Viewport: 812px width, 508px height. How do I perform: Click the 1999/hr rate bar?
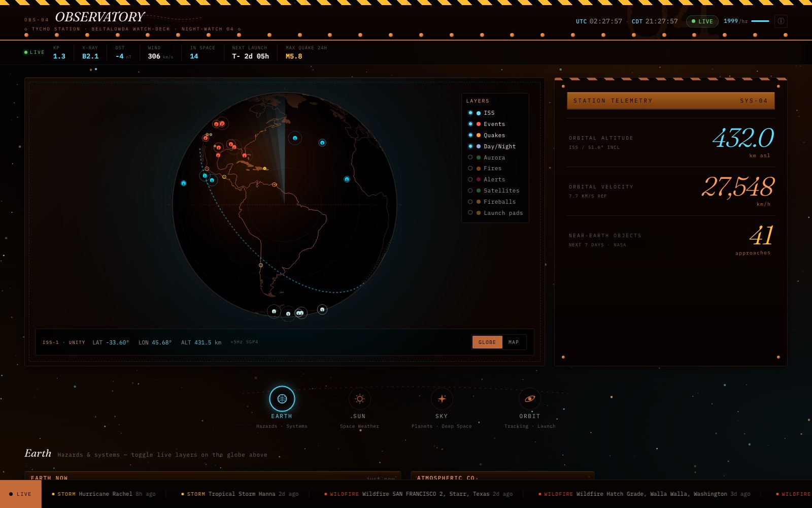click(746, 21)
